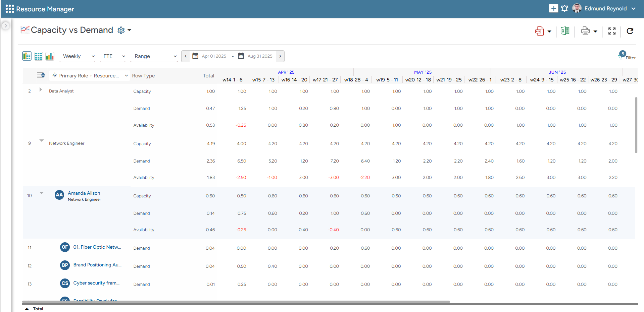Open the Amanda Alison resource link
The image size is (644, 312).
click(84, 193)
